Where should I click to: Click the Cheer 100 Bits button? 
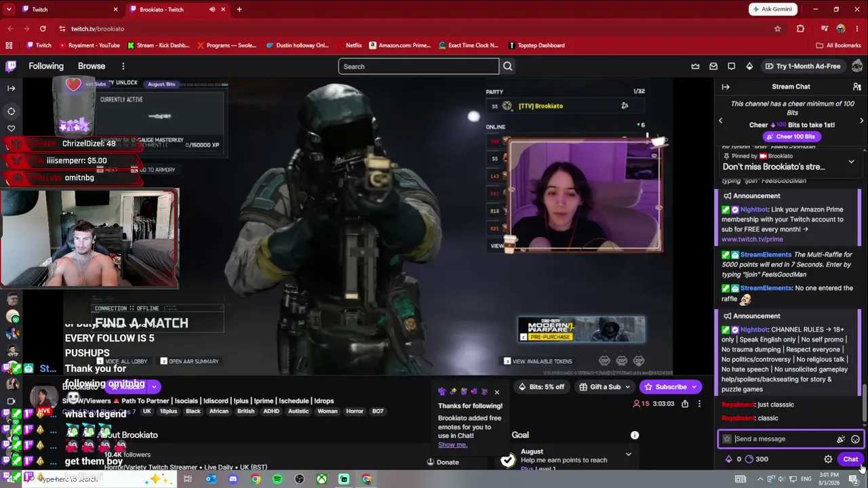(790, 137)
